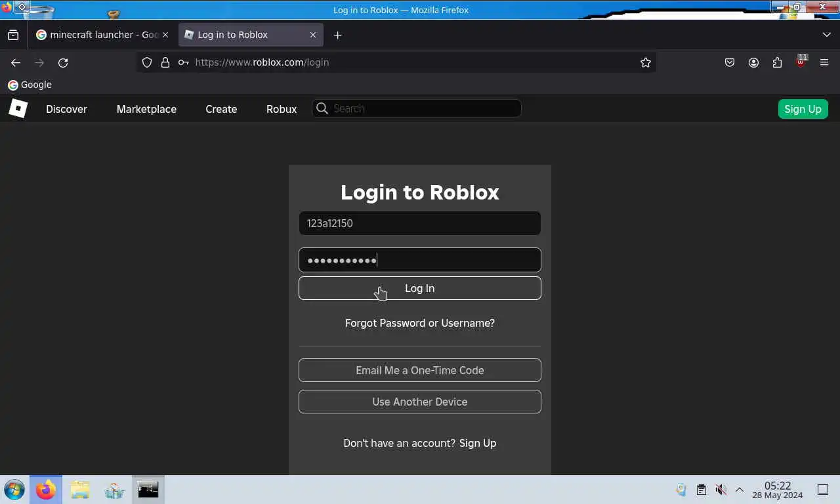Reload the page with the refresh icon
840x504 pixels.
click(x=63, y=62)
